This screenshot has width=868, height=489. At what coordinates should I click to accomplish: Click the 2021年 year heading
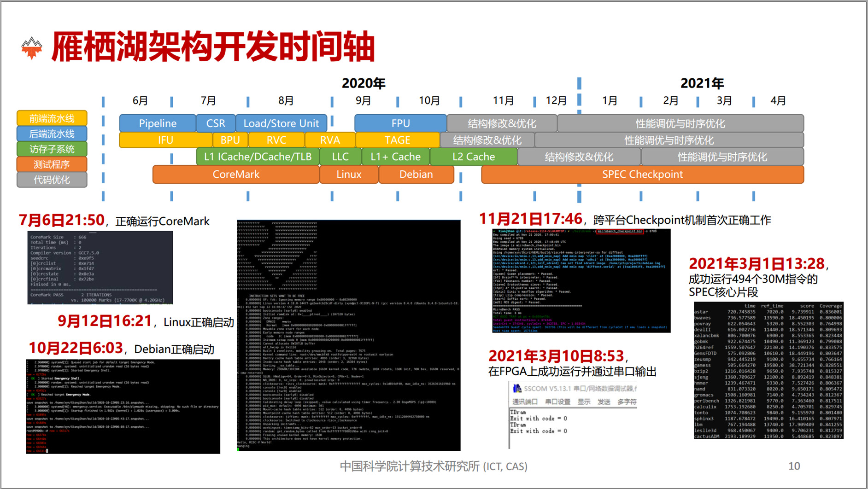[x=702, y=83]
